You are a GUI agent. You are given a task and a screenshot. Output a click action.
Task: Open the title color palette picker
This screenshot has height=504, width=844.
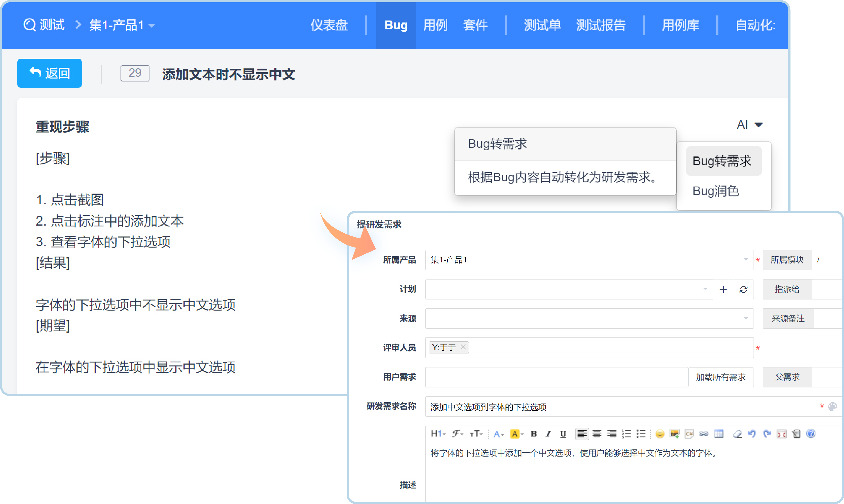click(832, 407)
